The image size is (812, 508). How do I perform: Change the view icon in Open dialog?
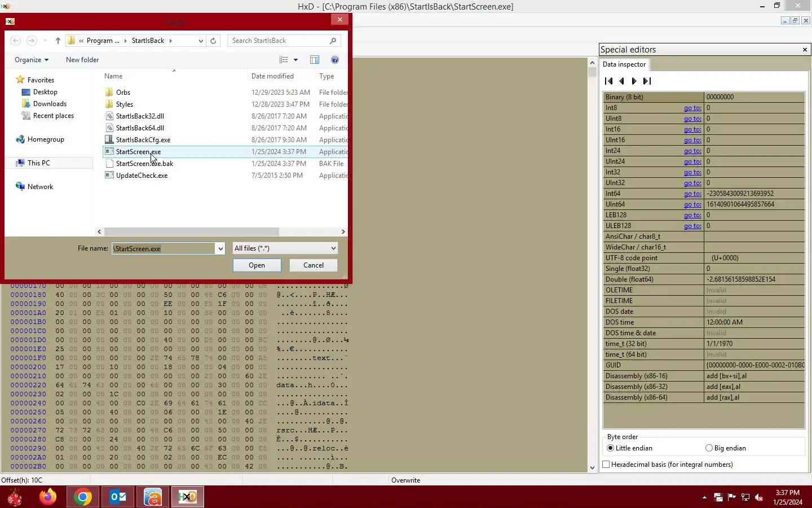tap(284, 60)
